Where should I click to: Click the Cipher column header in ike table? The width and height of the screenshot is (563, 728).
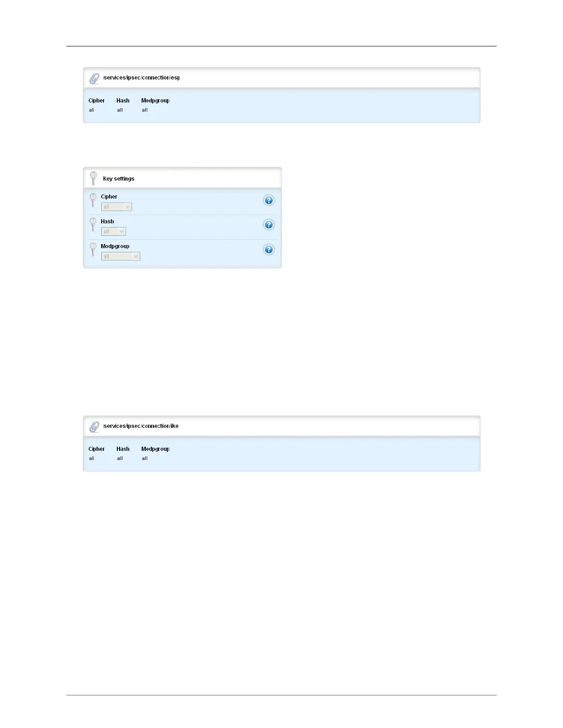[x=97, y=449]
